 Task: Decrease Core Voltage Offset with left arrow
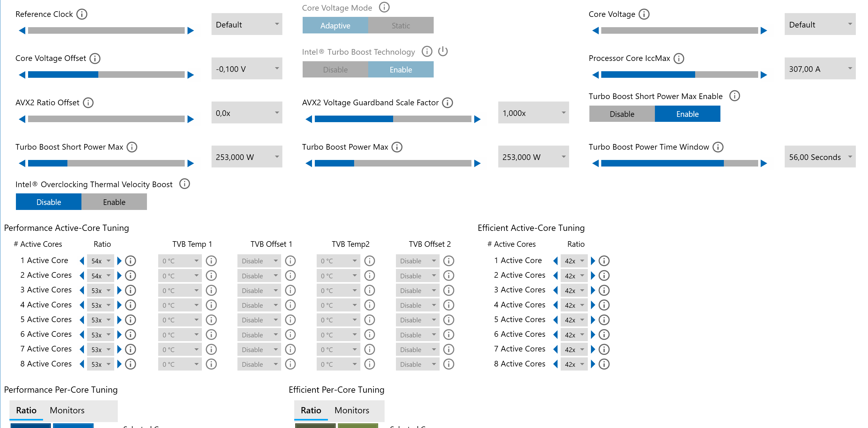tap(22, 75)
